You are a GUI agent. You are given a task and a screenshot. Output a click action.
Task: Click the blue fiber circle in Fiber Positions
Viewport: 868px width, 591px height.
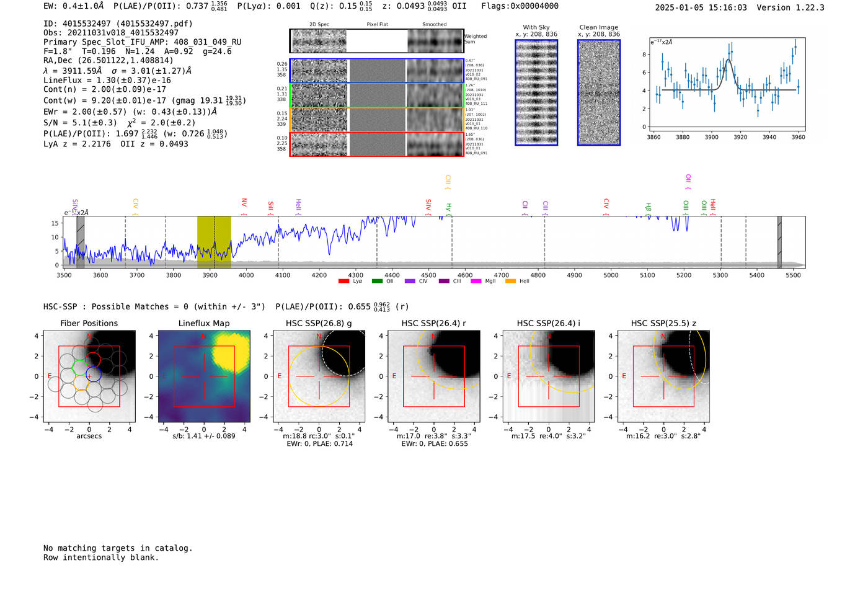coord(94,375)
